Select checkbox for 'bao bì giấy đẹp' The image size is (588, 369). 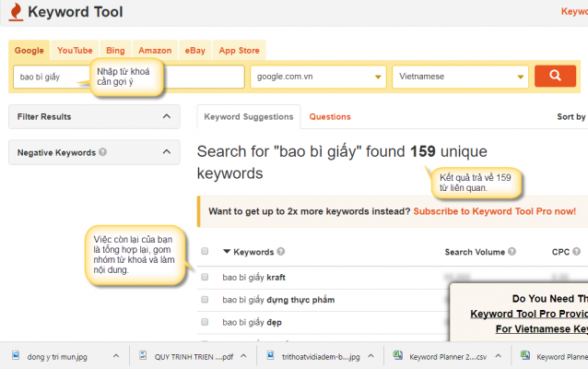pos(205,323)
